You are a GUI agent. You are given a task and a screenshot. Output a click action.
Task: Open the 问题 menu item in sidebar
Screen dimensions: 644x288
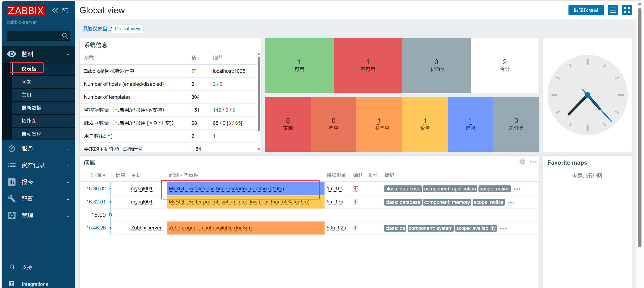pyautogui.click(x=26, y=82)
